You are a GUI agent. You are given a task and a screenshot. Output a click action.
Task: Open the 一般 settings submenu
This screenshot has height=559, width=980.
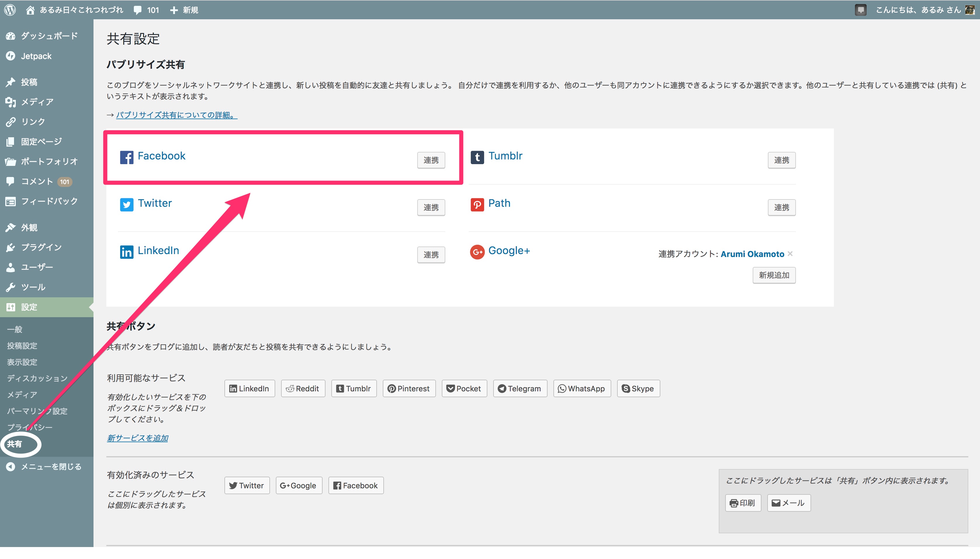coord(15,329)
